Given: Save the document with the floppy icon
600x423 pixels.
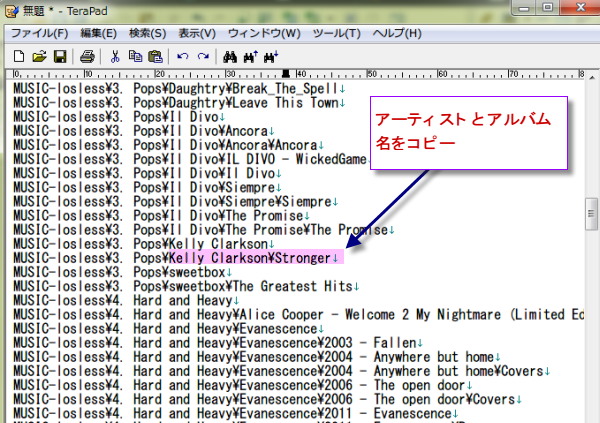Looking at the screenshot, I should pyautogui.click(x=59, y=56).
